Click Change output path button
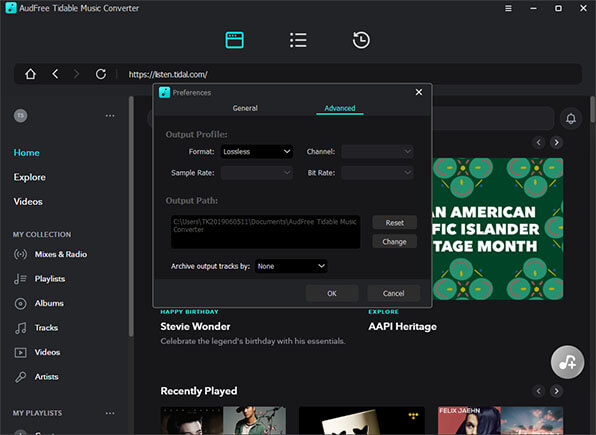 395,242
